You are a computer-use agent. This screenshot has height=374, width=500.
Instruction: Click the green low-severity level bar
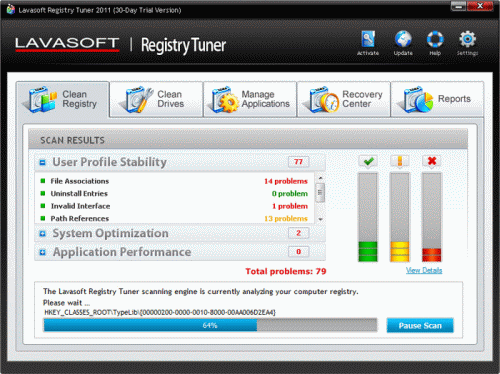pos(368,217)
